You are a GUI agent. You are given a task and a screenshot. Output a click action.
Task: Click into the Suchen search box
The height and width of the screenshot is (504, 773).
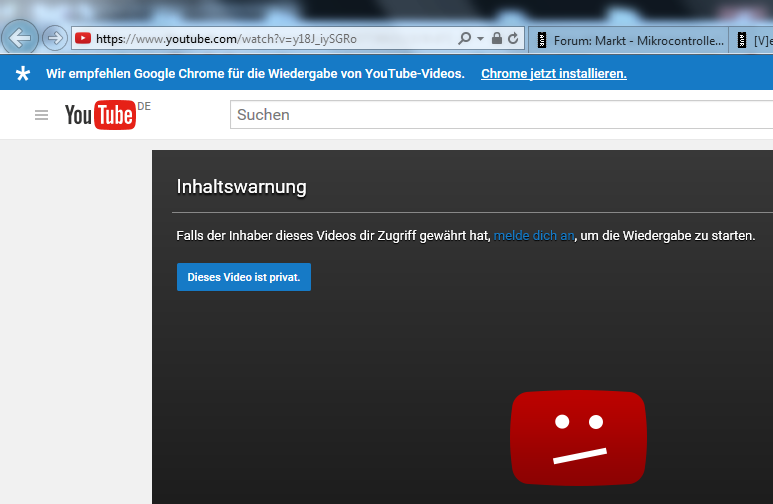click(x=501, y=114)
